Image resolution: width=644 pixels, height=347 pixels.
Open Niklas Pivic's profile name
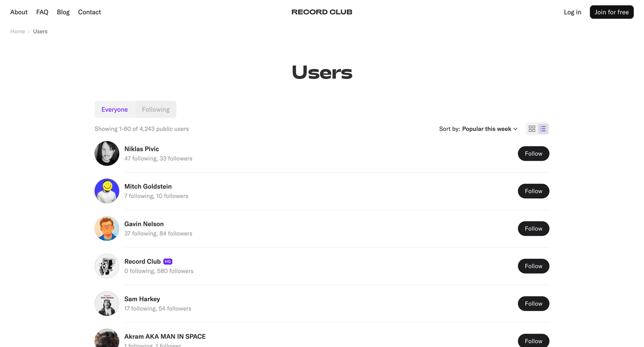(x=141, y=149)
